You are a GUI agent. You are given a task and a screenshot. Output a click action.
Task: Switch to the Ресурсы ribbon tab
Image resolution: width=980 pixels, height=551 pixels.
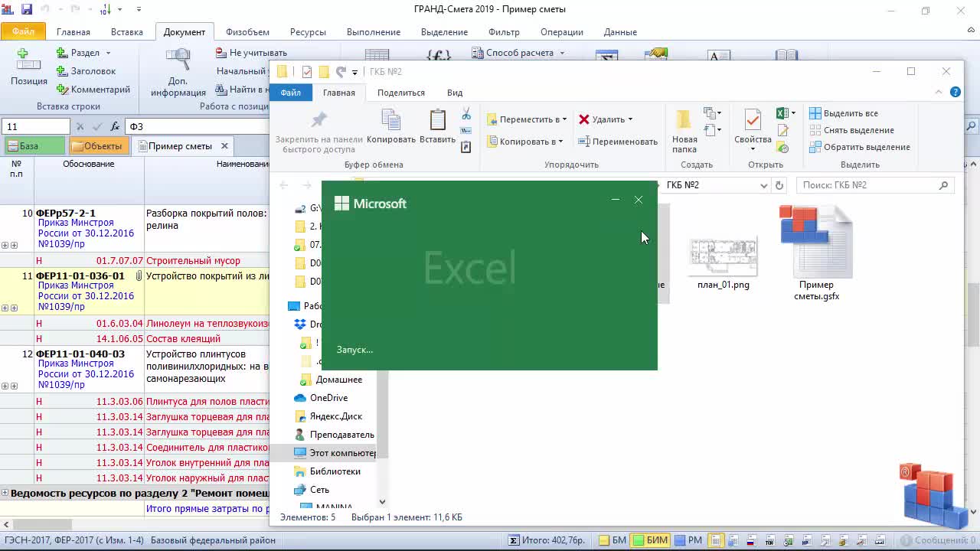[x=308, y=32]
